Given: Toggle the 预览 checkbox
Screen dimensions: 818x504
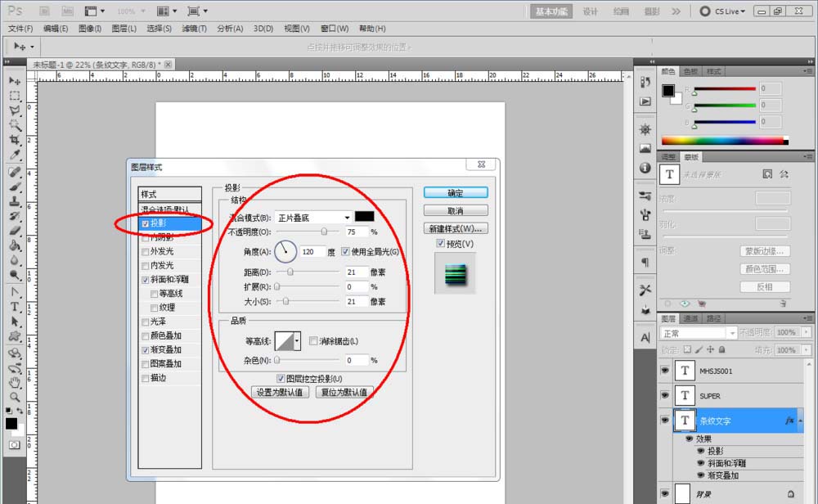Looking at the screenshot, I should (441, 243).
